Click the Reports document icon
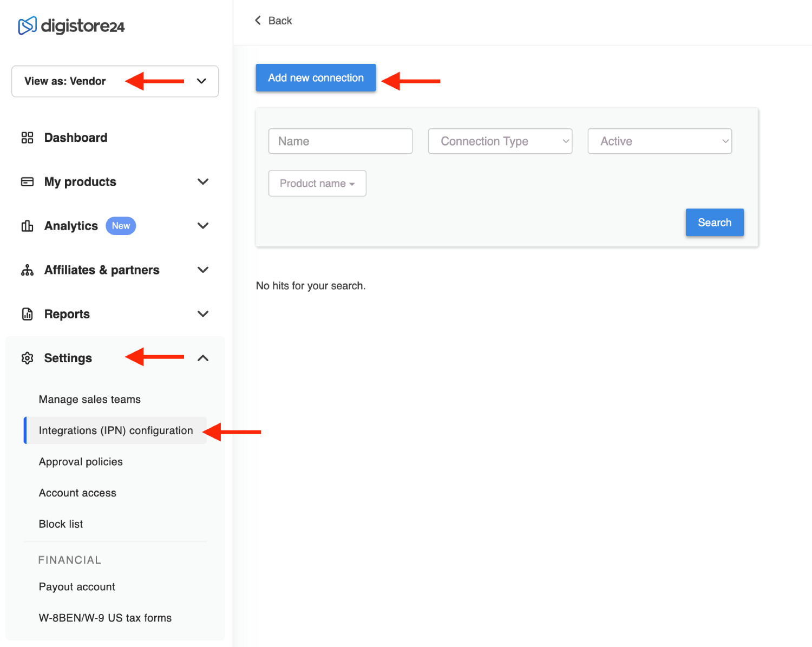The image size is (812, 647). pyautogui.click(x=27, y=314)
